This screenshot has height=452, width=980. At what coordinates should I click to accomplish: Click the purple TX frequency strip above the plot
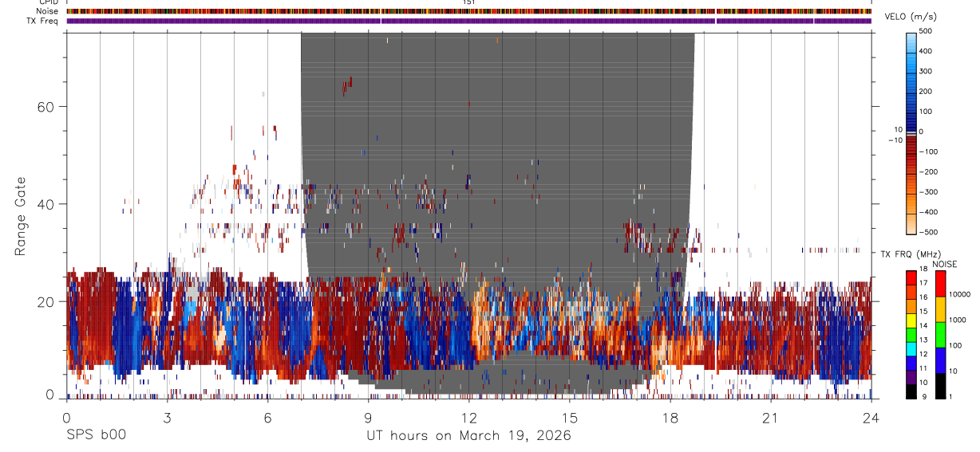(469, 21)
